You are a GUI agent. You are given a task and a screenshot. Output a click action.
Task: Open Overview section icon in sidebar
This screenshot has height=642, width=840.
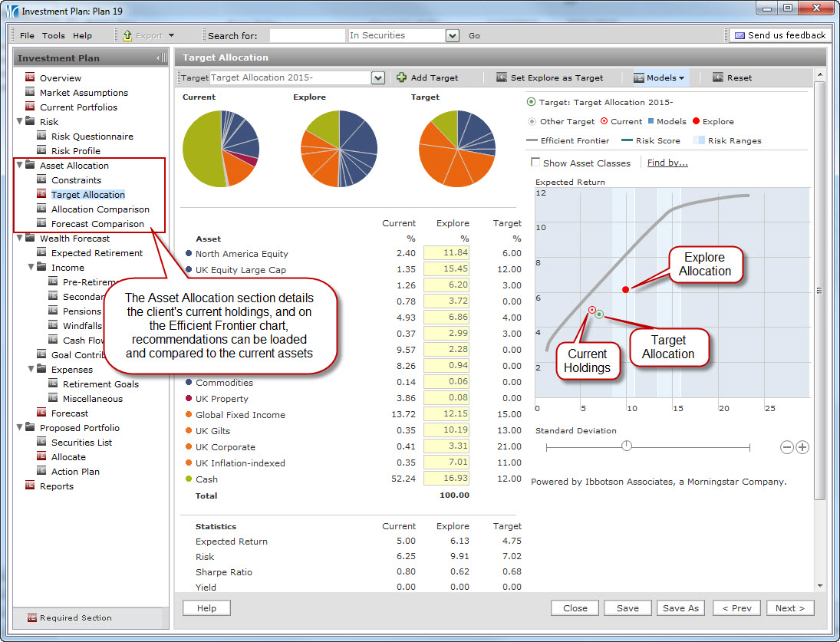coord(31,77)
